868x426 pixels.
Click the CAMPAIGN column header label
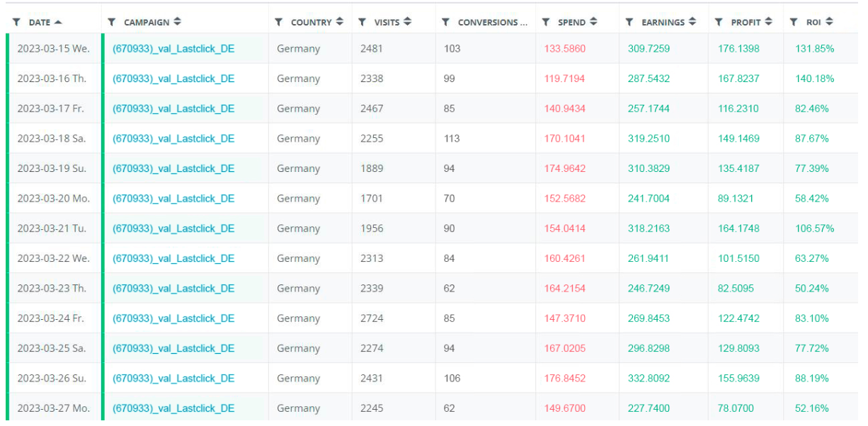pyautogui.click(x=147, y=23)
